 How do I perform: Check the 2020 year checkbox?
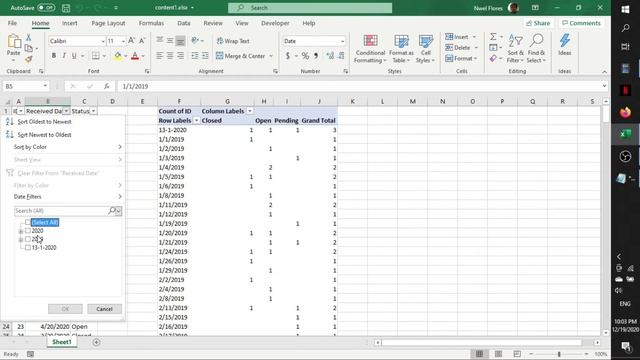click(x=28, y=231)
